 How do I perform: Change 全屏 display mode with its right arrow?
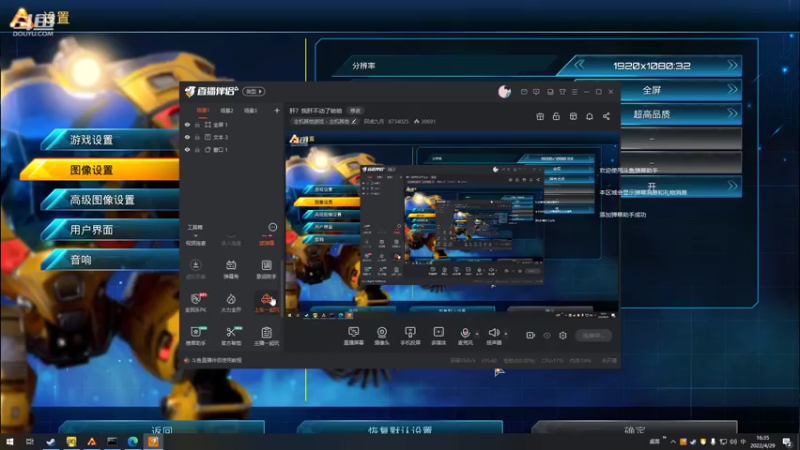tap(733, 90)
